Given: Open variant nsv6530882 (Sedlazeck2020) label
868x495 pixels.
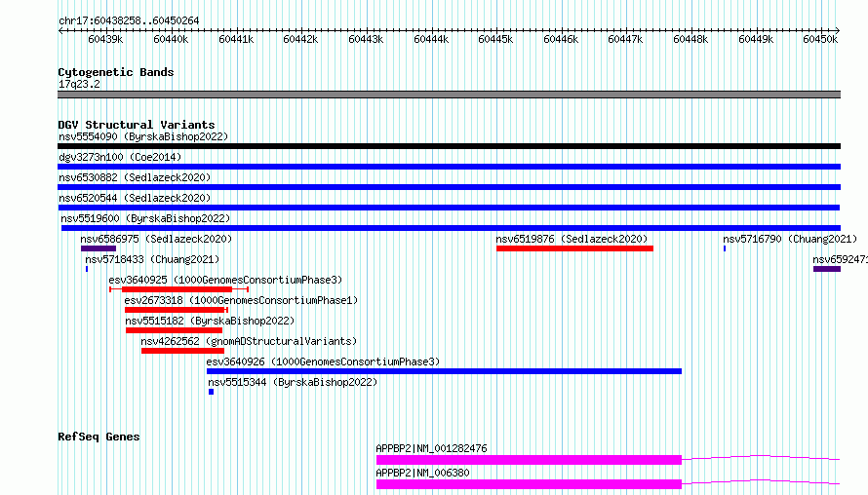Looking at the screenshot, I should coord(135,177).
